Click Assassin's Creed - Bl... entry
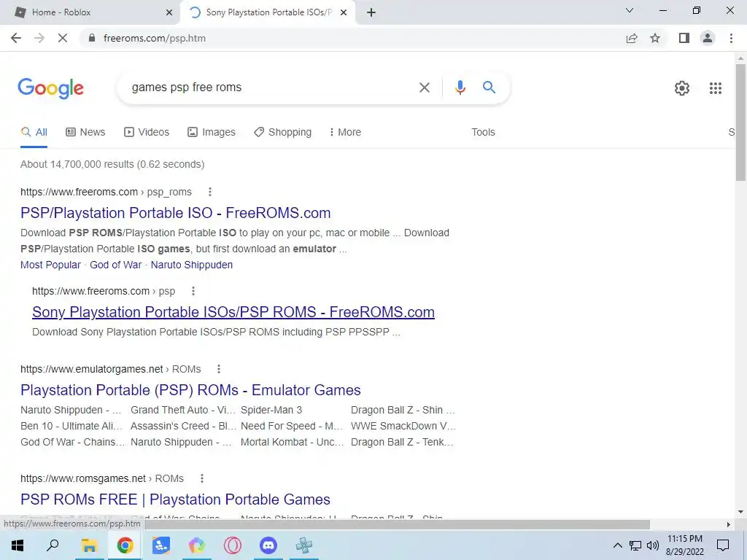Viewport: 747px width, 560px height. (183, 426)
